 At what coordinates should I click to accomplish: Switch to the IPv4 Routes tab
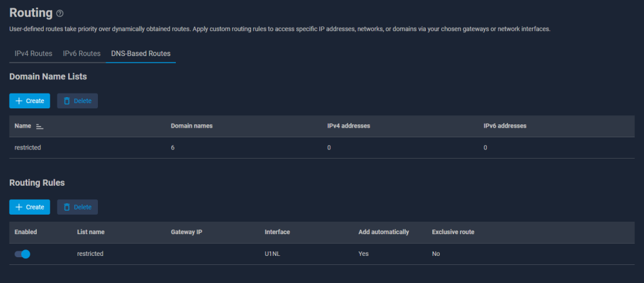point(33,54)
